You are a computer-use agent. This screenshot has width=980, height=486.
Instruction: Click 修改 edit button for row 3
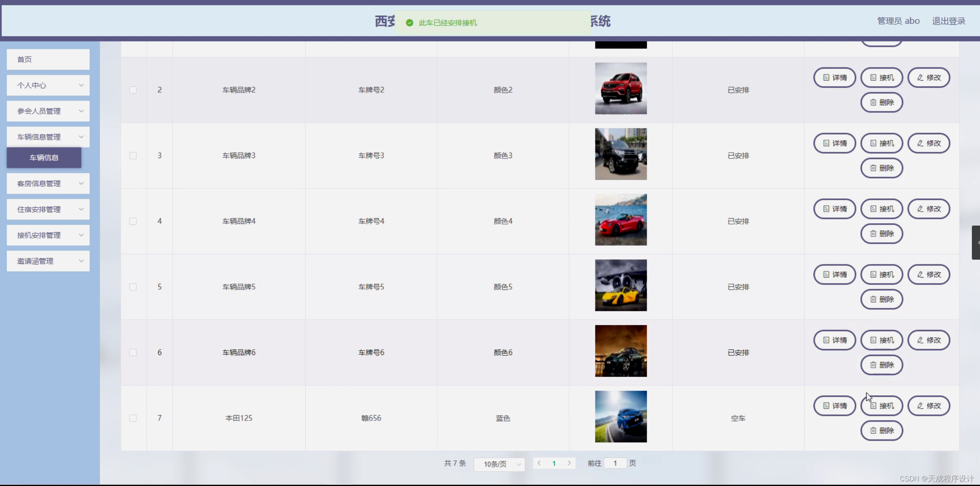[x=929, y=143]
